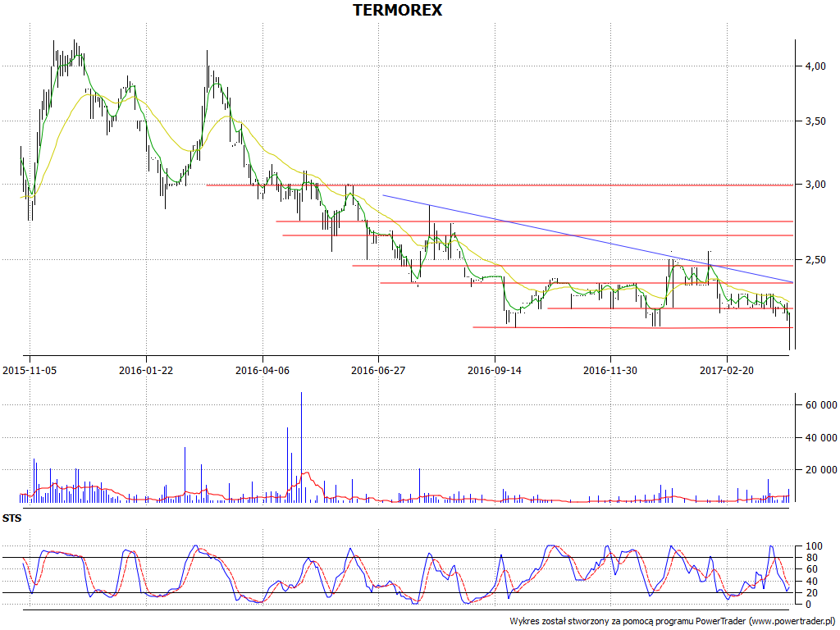Click the 40 000 volume axis label
This screenshot has height=630, width=840.
pos(821,438)
